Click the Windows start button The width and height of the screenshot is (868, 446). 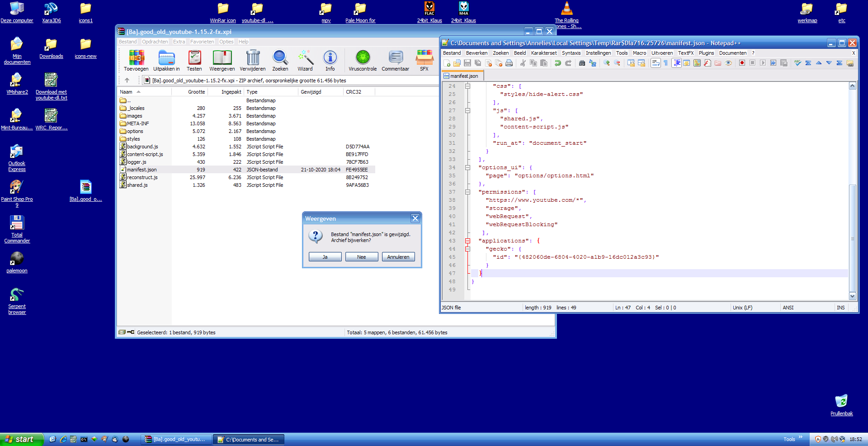pyautogui.click(x=21, y=439)
